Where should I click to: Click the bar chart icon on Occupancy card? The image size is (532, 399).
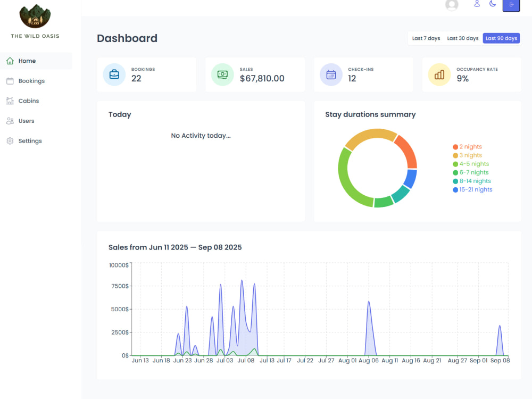(x=439, y=74)
